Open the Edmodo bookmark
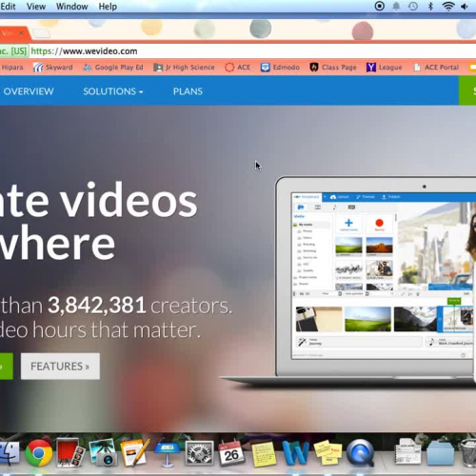This screenshot has height=476, width=476. 280,68
